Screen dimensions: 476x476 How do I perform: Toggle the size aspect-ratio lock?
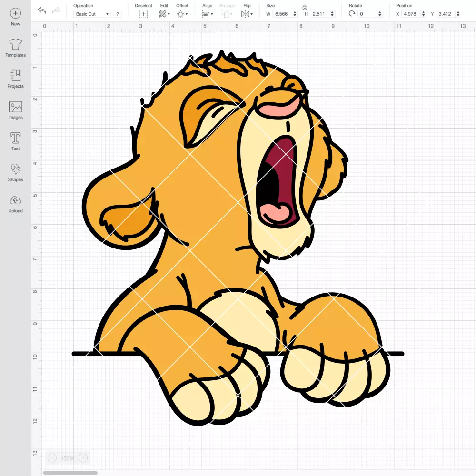pyautogui.click(x=305, y=7)
